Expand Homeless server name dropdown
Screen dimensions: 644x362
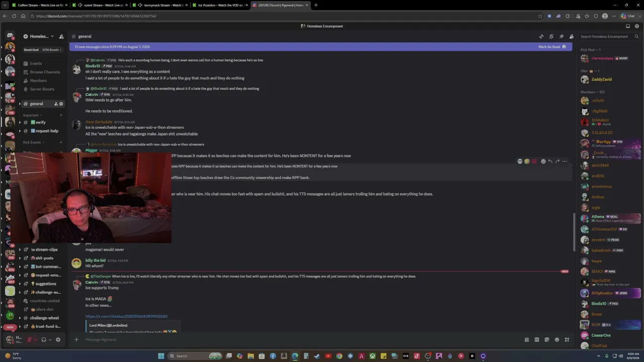tap(52, 36)
